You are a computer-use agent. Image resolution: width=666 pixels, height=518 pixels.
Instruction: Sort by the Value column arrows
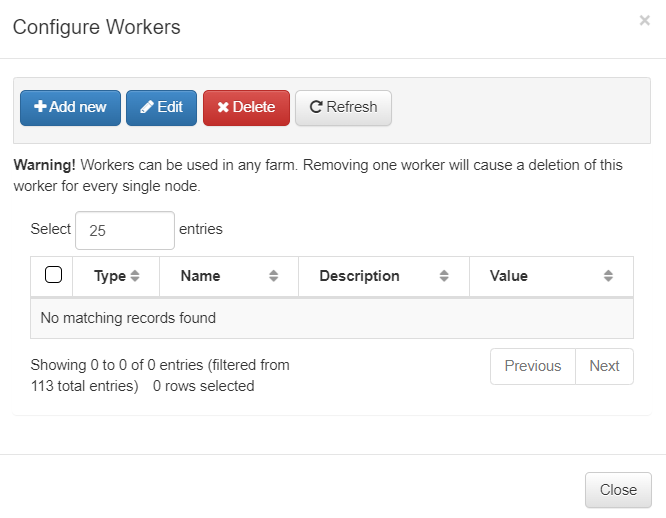(x=608, y=276)
